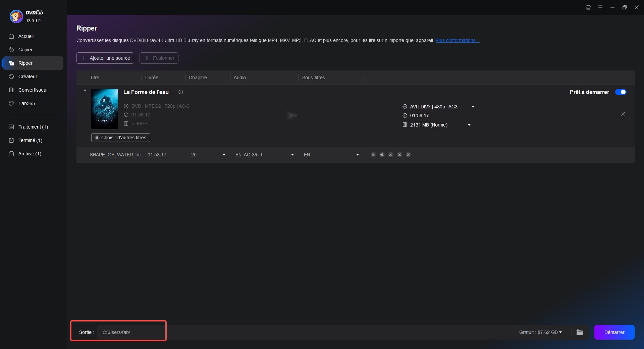View Terminé (1) tasks

(x=30, y=140)
